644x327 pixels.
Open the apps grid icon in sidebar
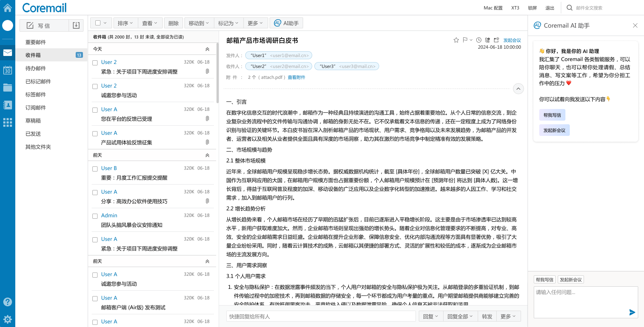click(8, 122)
